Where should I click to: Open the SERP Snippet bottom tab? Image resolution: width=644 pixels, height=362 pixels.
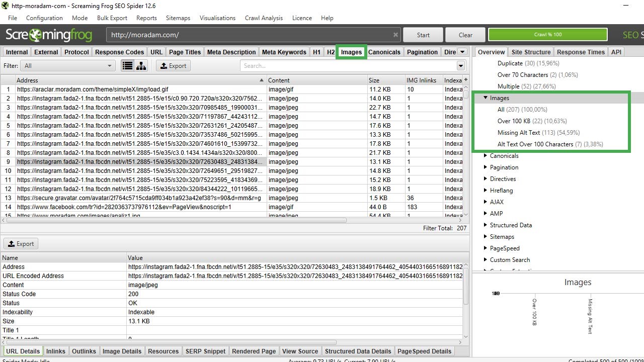[205, 351]
